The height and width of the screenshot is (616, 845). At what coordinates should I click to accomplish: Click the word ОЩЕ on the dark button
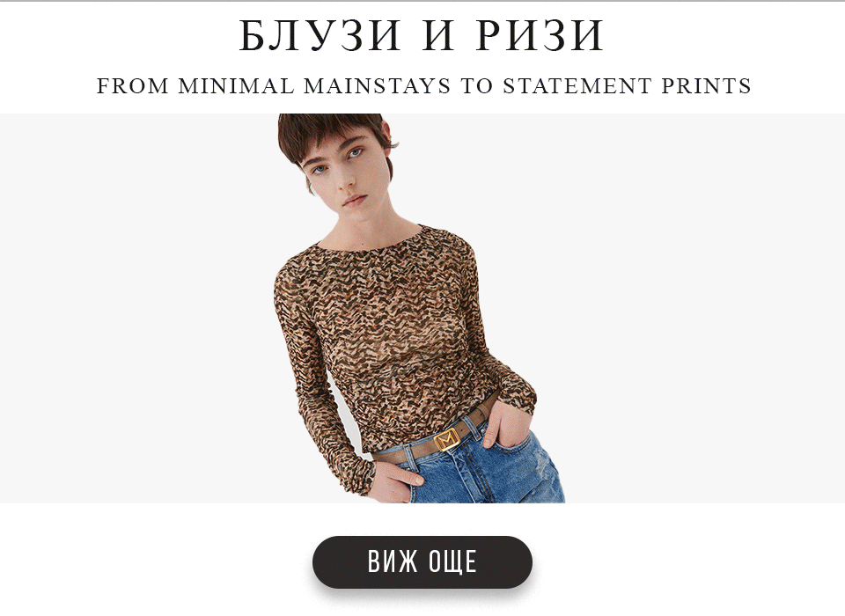(x=452, y=561)
